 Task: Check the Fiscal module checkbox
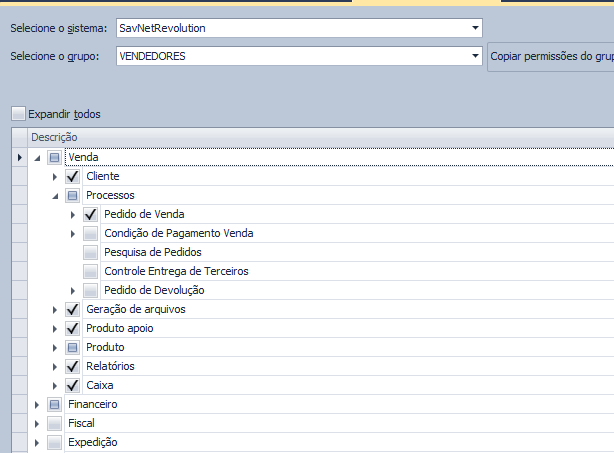tap(54, 423)
